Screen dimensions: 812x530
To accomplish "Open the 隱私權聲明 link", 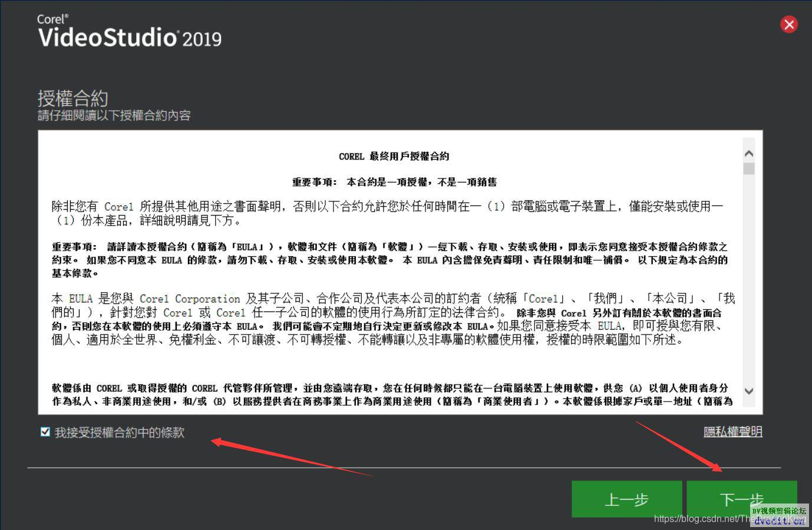I will 733,432.
